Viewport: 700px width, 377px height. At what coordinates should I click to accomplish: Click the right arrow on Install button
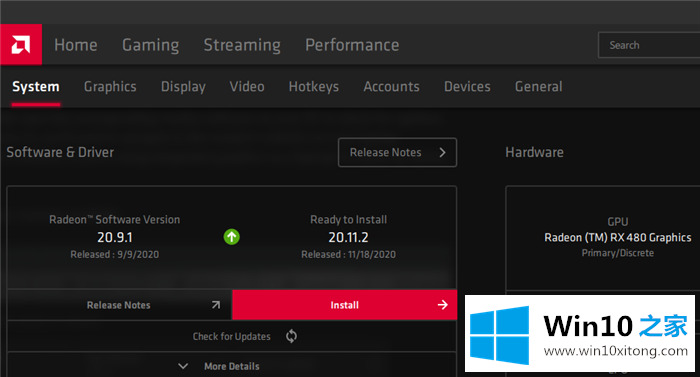(442, 305)
